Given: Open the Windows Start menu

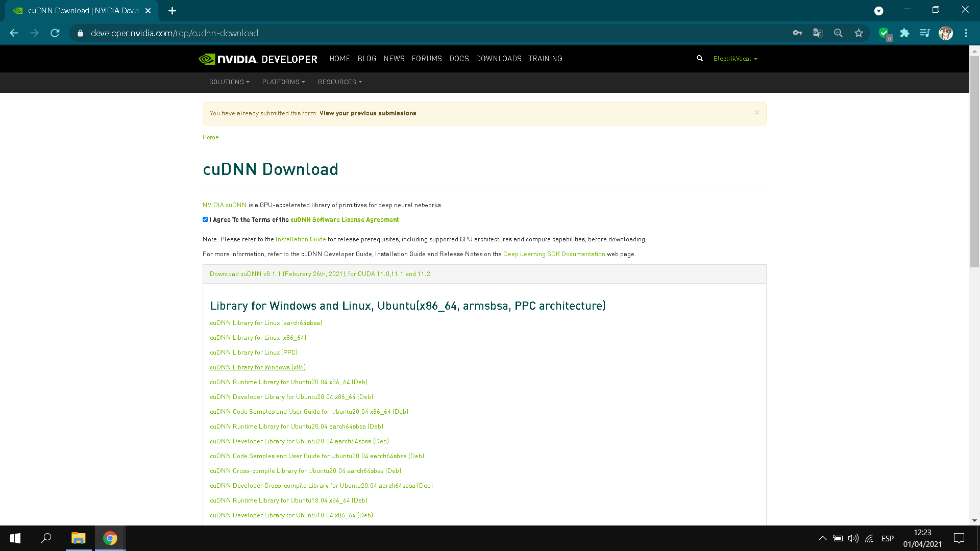Looking at the screenshot, I should [15, 538].
